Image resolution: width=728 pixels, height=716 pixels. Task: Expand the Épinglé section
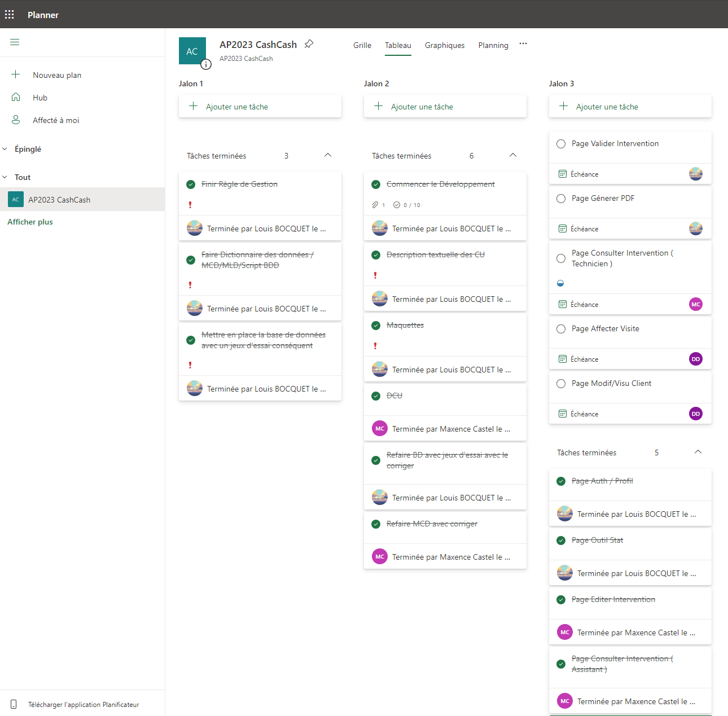pyautogui.click(x=5, y=149)
